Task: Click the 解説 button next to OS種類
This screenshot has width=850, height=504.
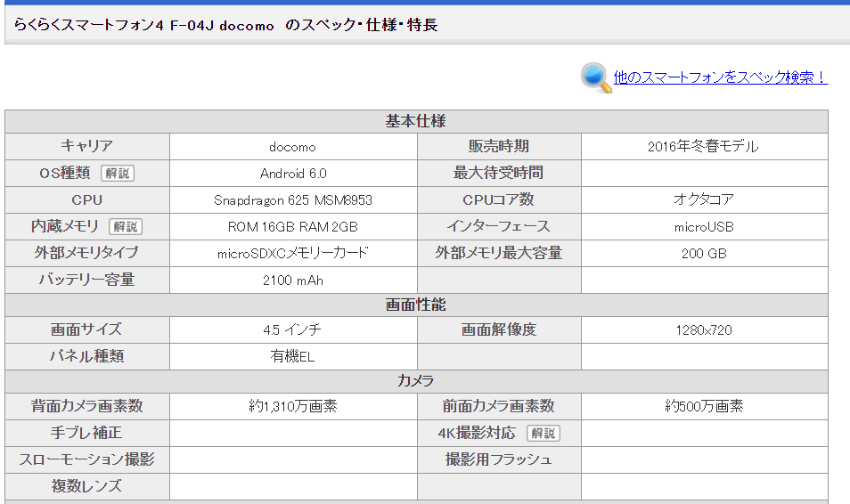Action: coord(118,174)
